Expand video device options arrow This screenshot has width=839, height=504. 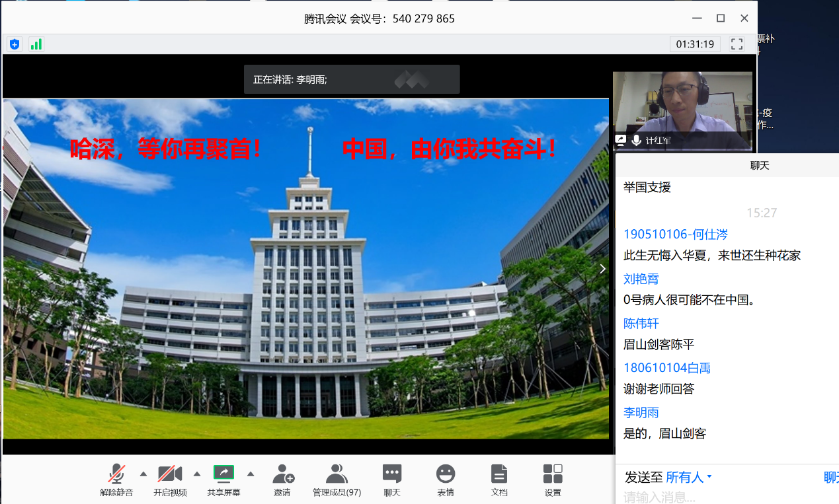[196, 474]
